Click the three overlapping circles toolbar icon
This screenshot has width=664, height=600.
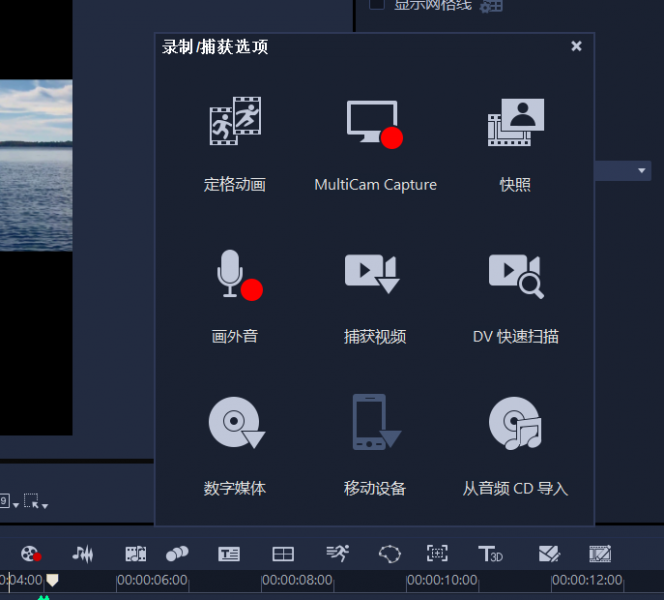click(177, 553)
